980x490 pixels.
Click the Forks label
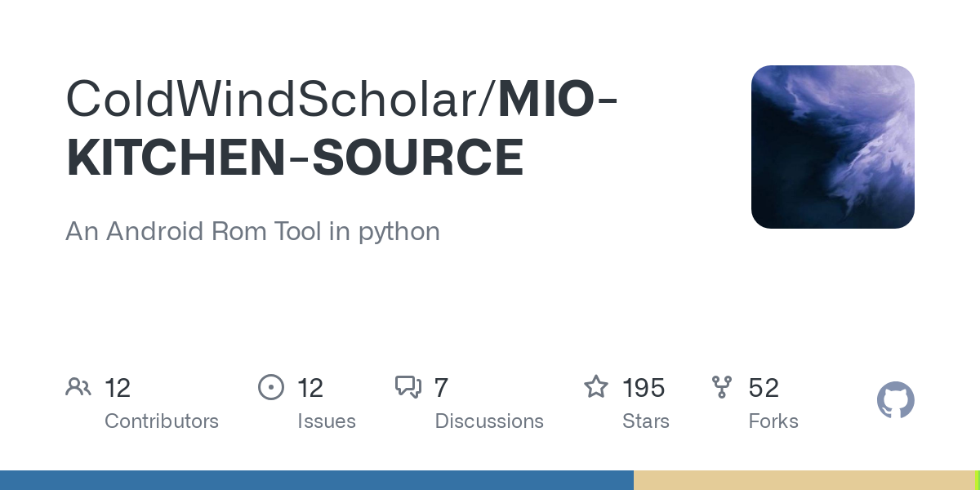click(x=773, y=421)
